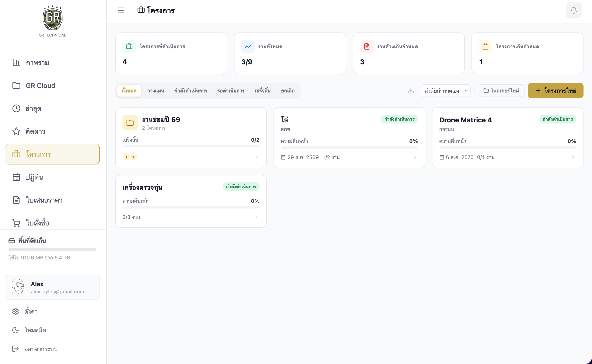Image resolution: width=592 pixels, height=364 pixels.
Task: Click the first member avatar in งานซ่อมปี 69
Action: [x=127, y=157]
